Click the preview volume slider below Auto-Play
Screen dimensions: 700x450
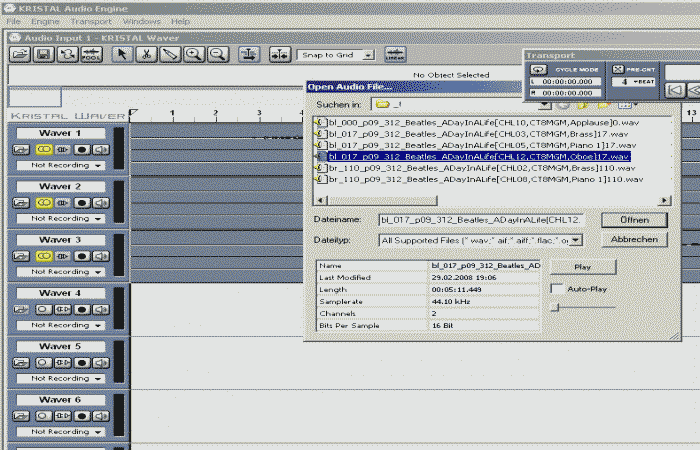pos(555,307)
